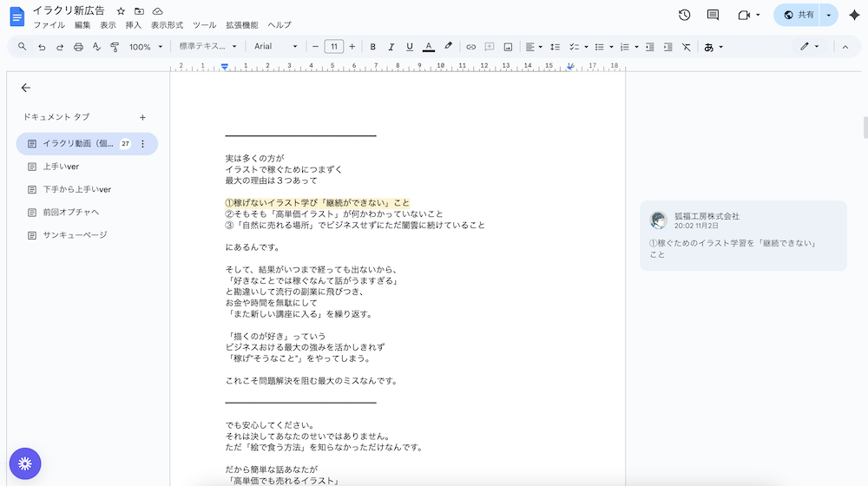Click the print icon in toolbar
The height and width of the screenshot is (486, 868).
[78, 47]
